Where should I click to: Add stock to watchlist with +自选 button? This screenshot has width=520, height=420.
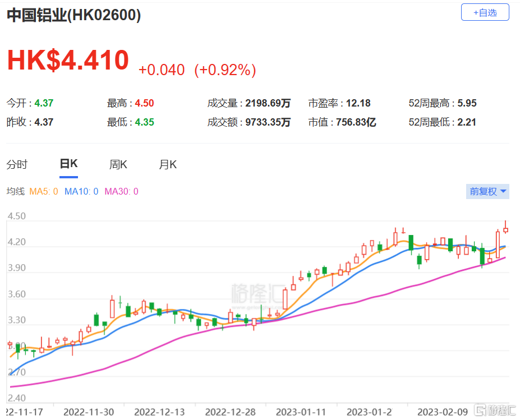tap(485, 12)
